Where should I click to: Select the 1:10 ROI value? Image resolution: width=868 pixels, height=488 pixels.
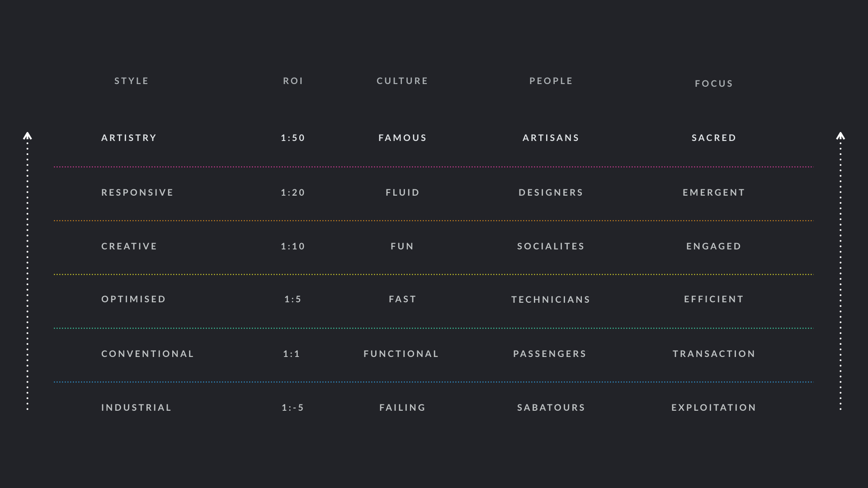pyautogui.click(x=293, y=246)
